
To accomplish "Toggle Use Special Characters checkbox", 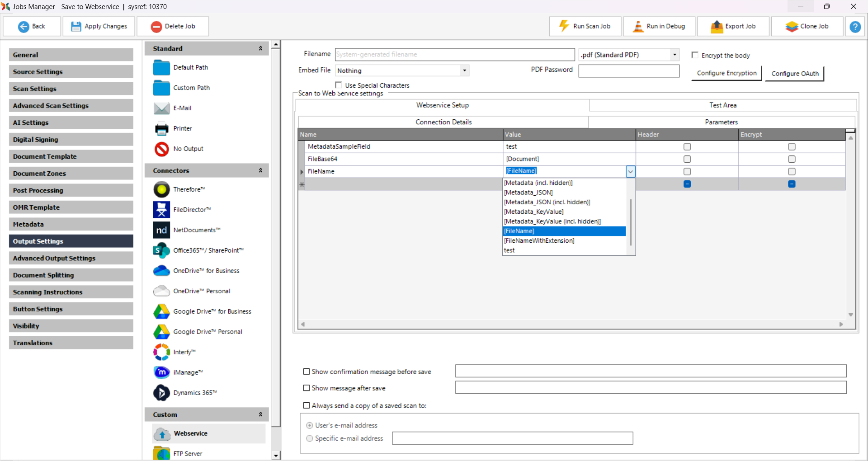I will pyautogui.click(x=339, y=85).
